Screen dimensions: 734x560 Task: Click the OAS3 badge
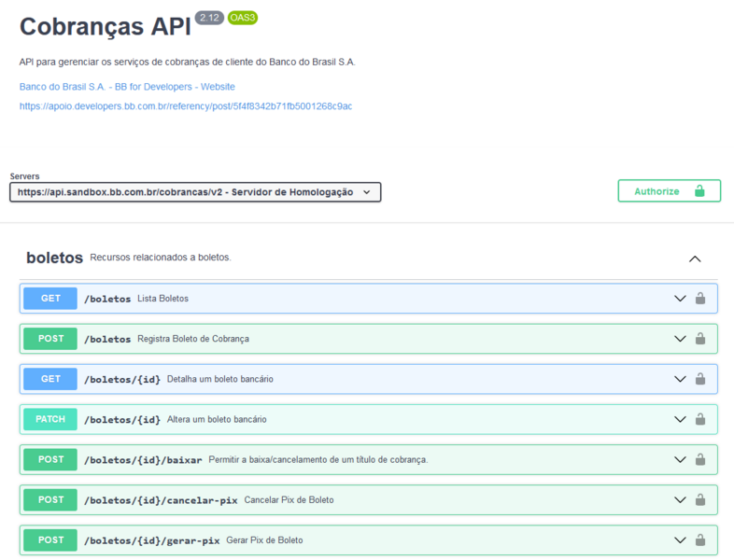click(x=243, y=18)
